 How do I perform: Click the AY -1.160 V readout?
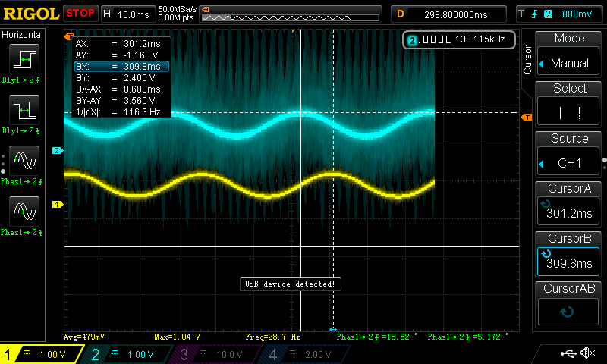(117, 55)
